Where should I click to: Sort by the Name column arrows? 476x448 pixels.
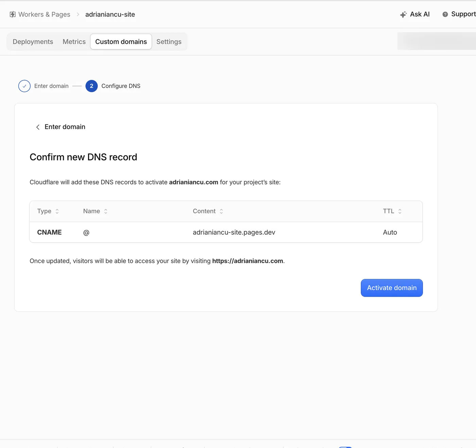tap(106, 211)
